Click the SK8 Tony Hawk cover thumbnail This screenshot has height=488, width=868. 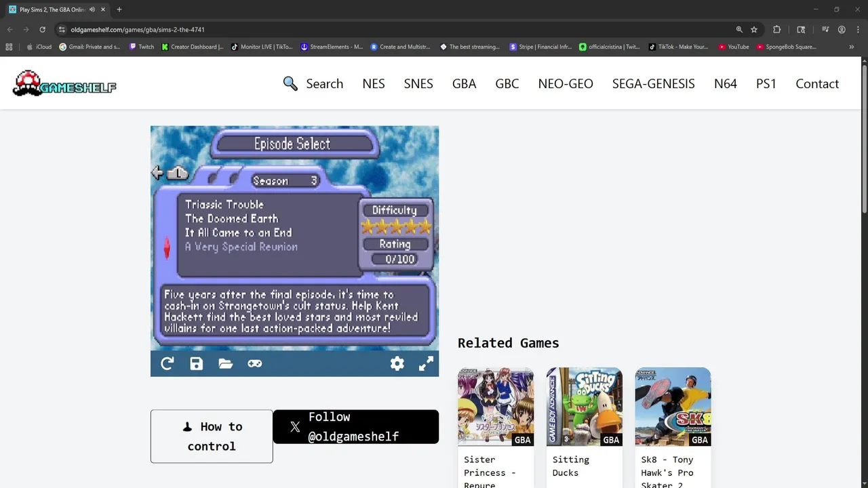coord(673,407)
